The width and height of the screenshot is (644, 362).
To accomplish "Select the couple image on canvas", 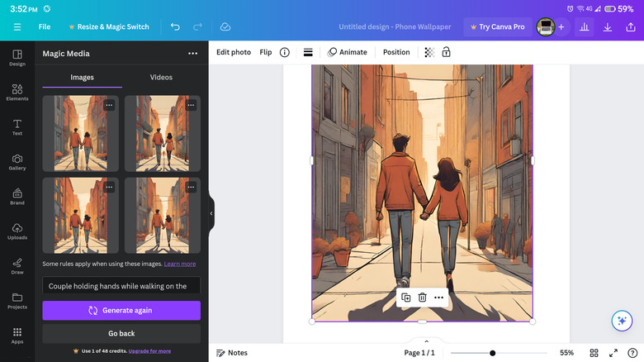I will click(422, 193).
